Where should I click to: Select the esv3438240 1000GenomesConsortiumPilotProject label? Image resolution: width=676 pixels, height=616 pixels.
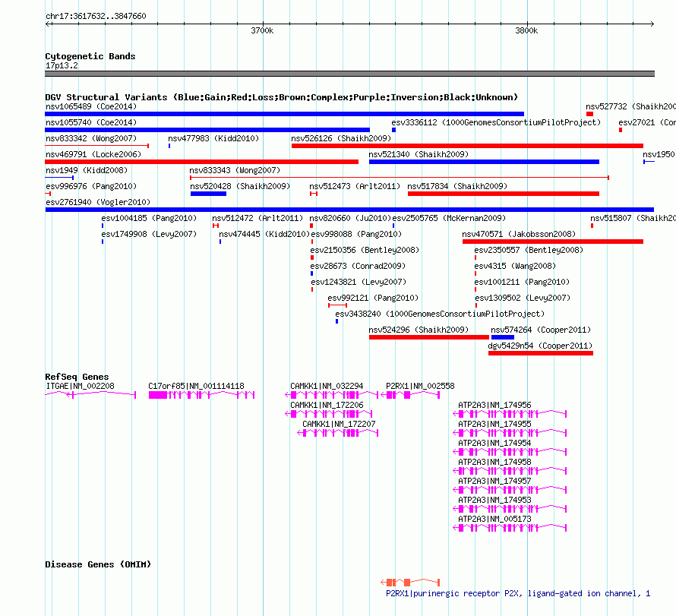440,314
